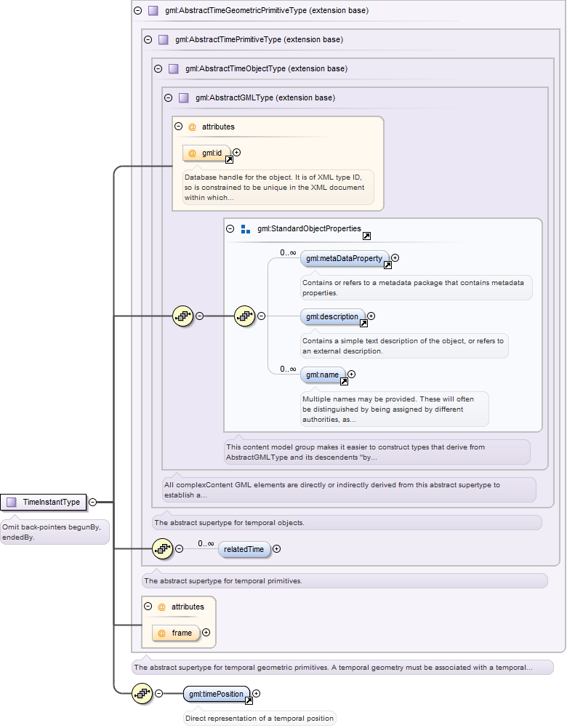The width and height of the screenshot is (567, 728).
Task: Click the gml:name reference arrow icon
Action: pos(345,382)
